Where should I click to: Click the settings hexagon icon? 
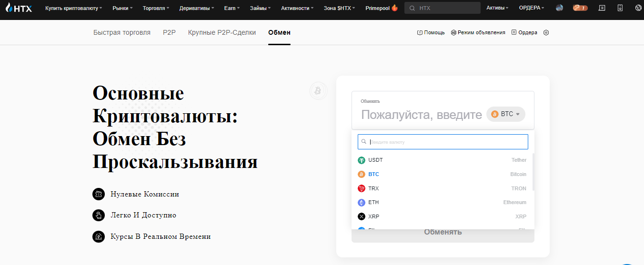546,32
